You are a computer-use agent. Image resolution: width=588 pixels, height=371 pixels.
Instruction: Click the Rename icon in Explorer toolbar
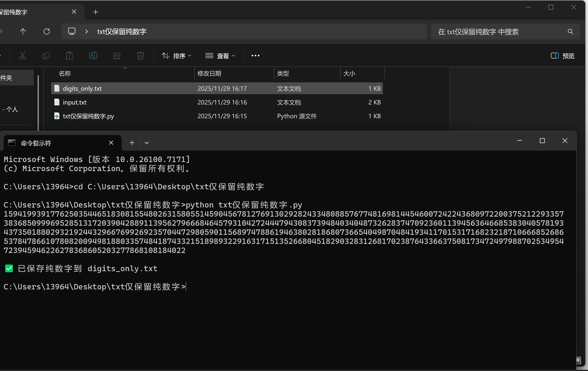pos(93,56)
